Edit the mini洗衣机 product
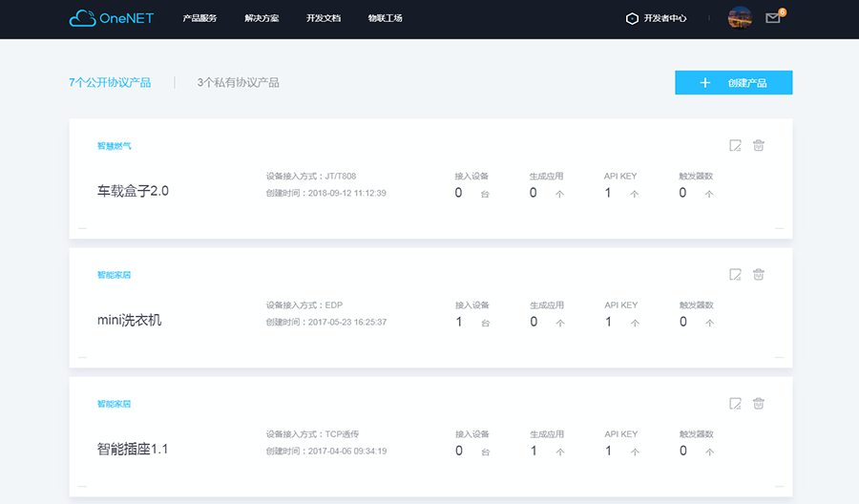859x504 pixels. pos(735,275)
